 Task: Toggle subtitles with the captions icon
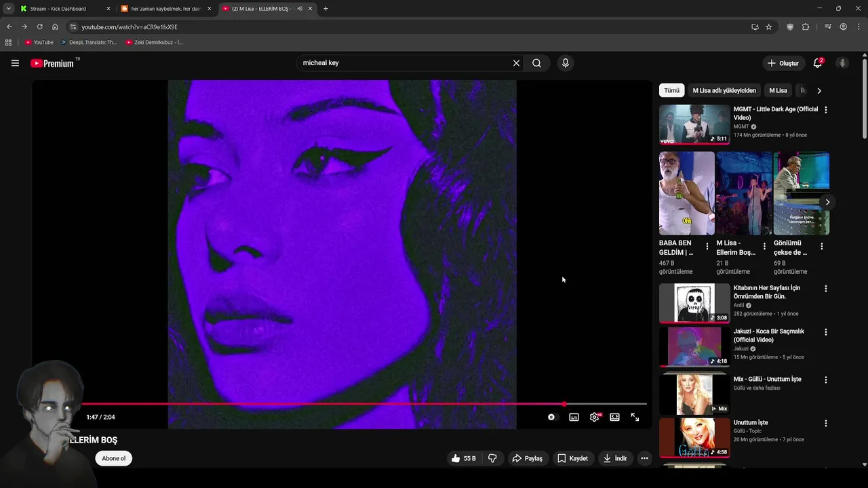tap(574, 418)
